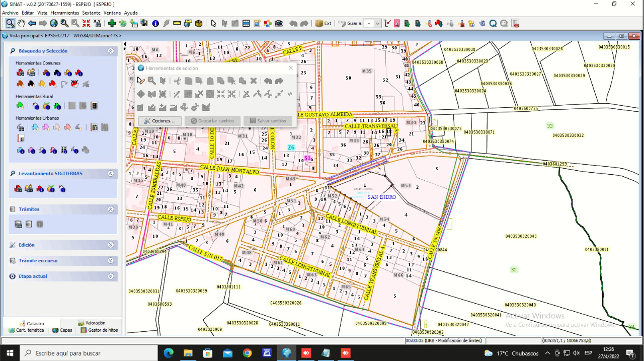
Task: Click the Opciones... button
Action: 159,121
